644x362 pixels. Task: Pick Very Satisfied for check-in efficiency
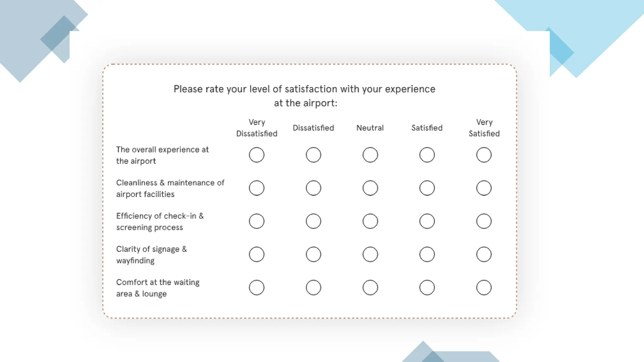pos(484,221)
